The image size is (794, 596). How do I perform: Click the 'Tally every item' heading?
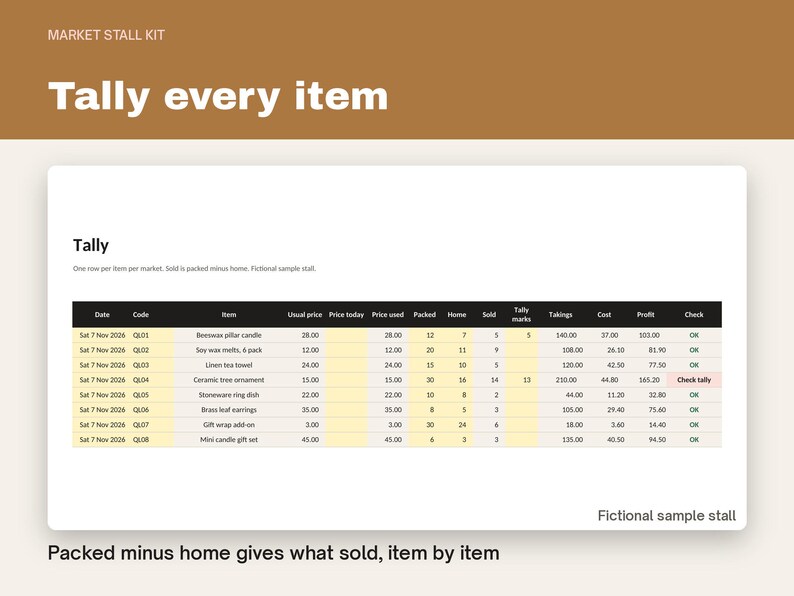pyautogui.click(x=218, y=97)
